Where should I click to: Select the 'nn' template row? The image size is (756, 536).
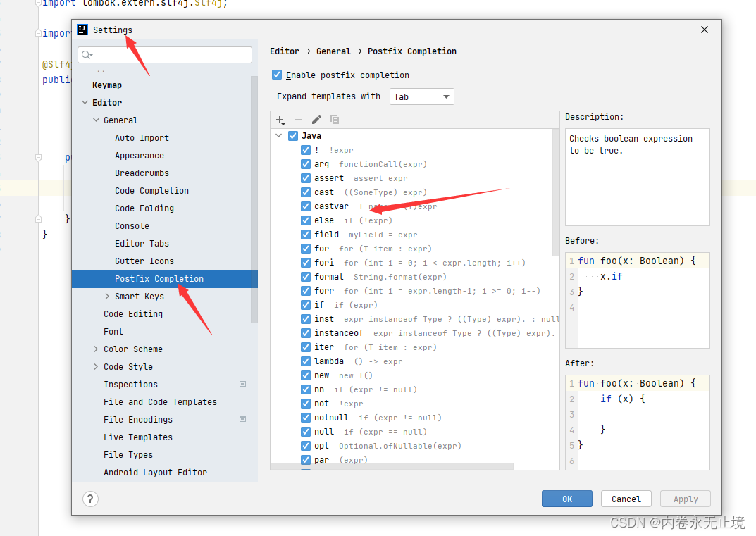(415, 389)
